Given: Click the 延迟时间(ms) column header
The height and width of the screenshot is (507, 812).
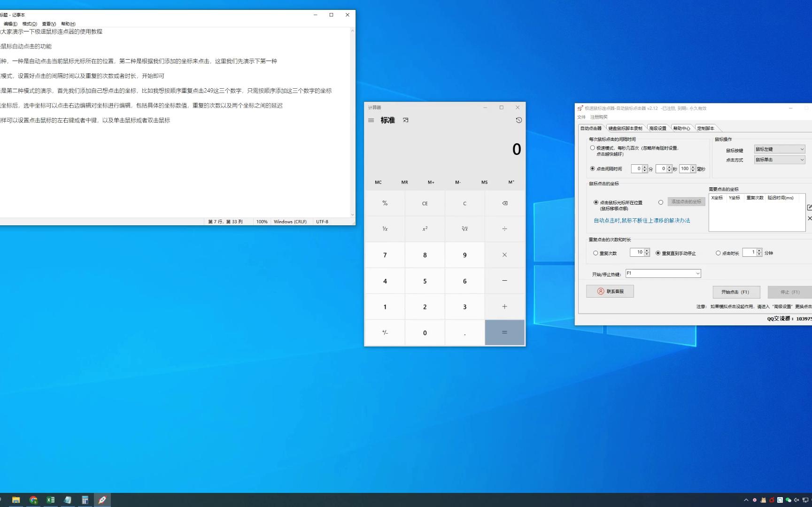Looking at the screenshot, I should 781,198.
